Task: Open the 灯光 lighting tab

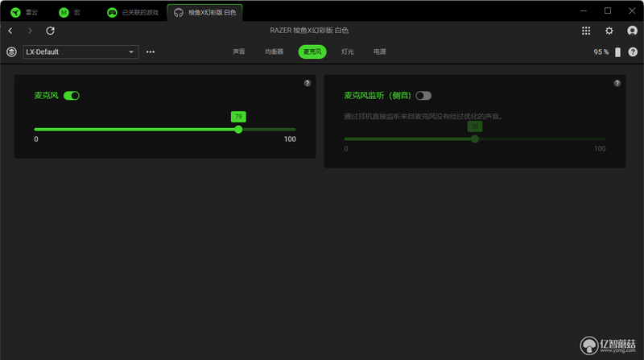Action: click(348, 52)
